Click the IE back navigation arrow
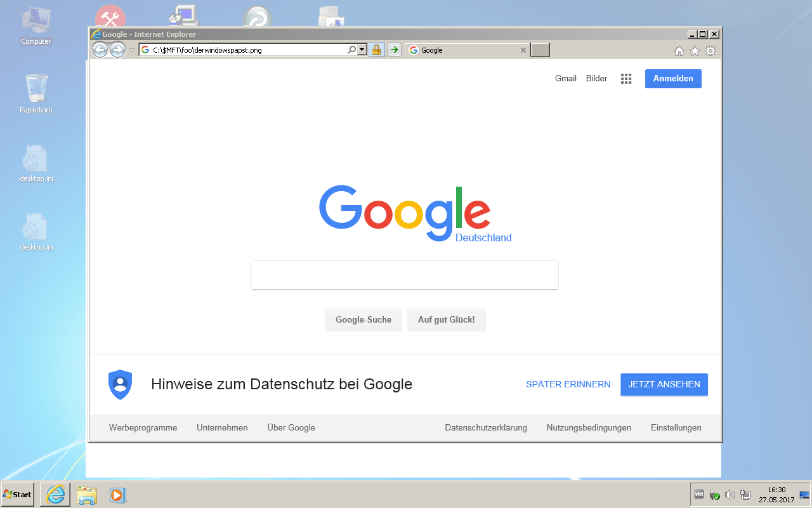The width and height of the screenshot is (812, 508). (100, 50)
